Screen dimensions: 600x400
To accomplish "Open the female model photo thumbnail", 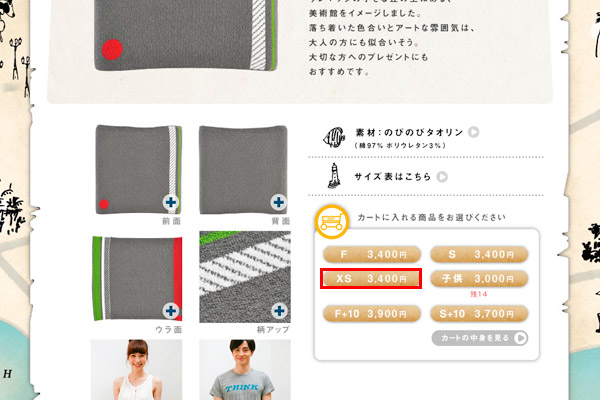I will tap(137, 370).
